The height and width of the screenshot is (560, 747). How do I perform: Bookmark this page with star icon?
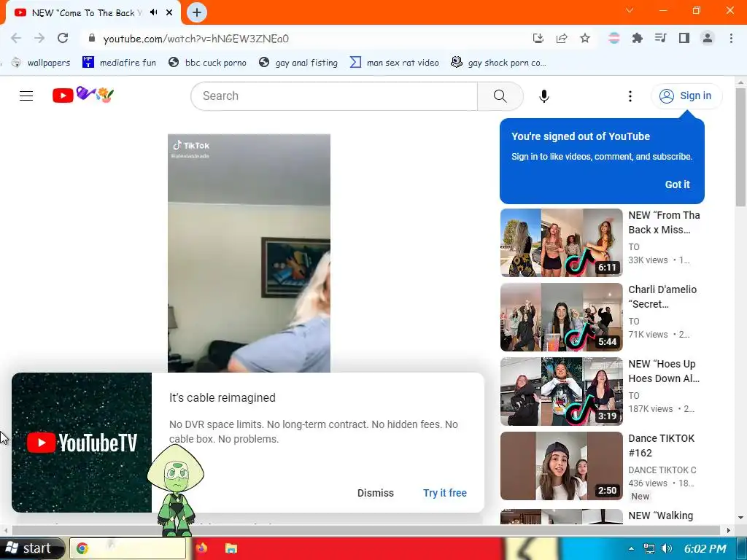[585, 38]
